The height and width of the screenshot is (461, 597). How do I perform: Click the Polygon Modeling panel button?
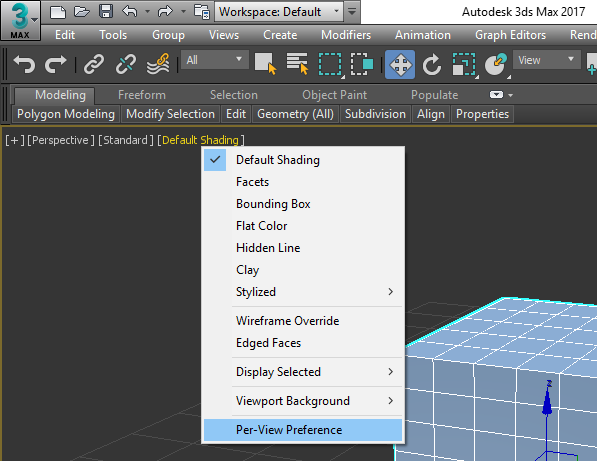66,114
